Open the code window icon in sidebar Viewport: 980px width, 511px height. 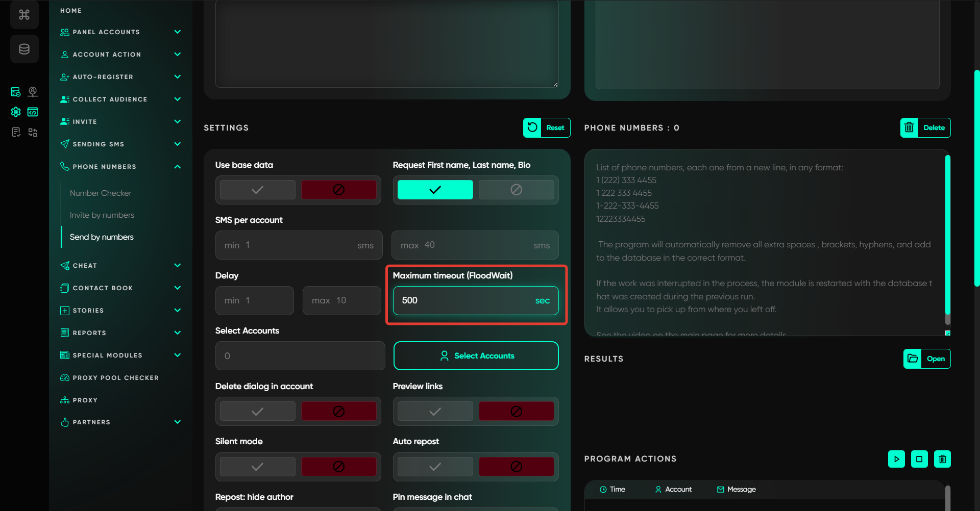(x=33, y=112)
